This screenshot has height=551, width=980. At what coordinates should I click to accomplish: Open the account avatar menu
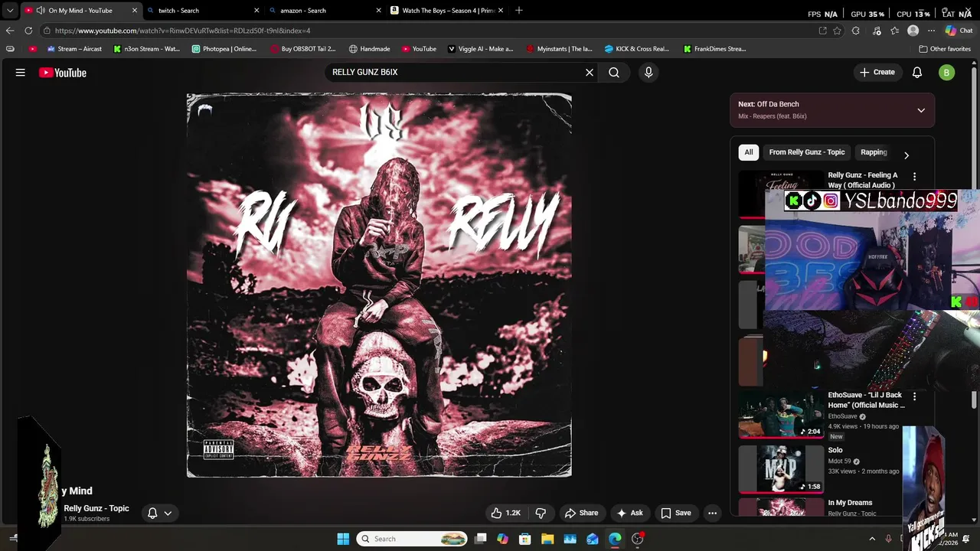pyautogui.click(x=947, y=73)
